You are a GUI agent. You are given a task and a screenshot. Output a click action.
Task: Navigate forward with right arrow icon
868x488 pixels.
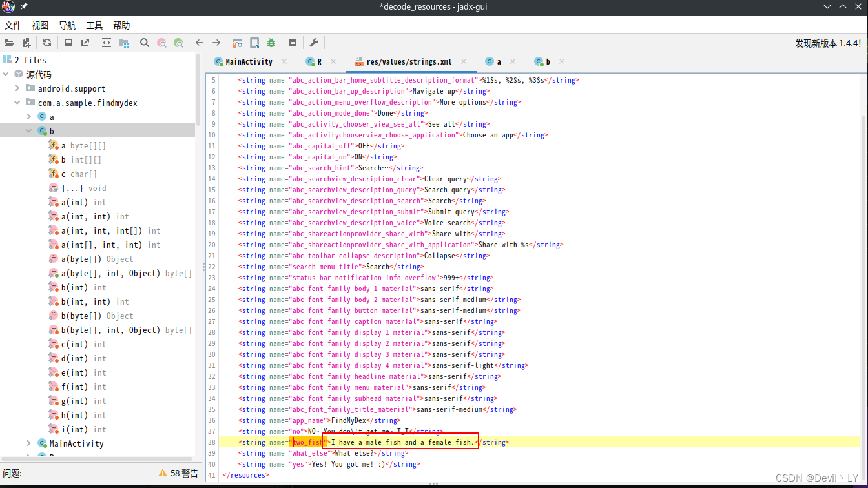[216, 43]
